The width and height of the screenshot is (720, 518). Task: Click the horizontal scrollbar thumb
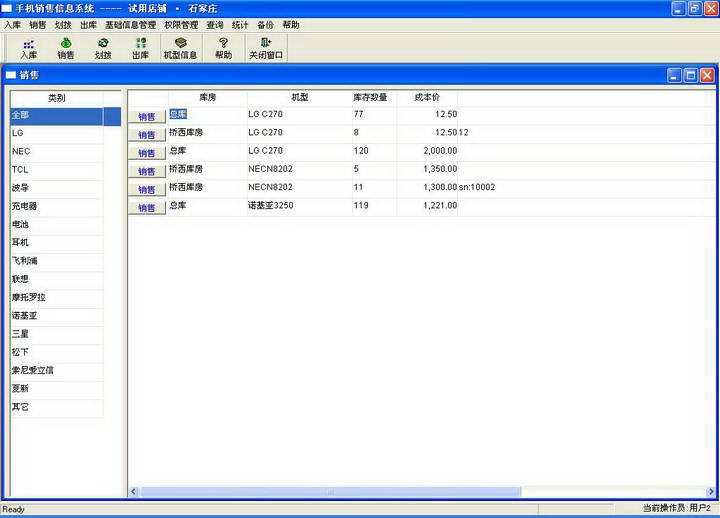(331, 491)
